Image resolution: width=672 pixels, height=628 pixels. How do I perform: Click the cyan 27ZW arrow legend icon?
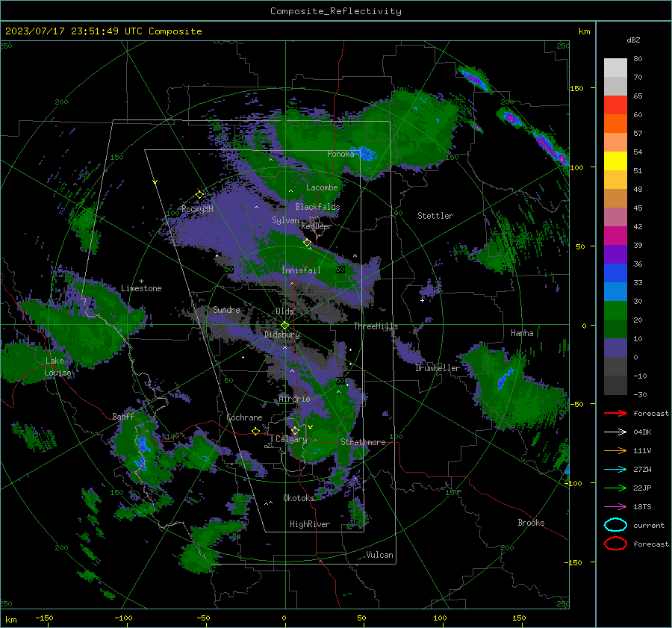[615, 470]
